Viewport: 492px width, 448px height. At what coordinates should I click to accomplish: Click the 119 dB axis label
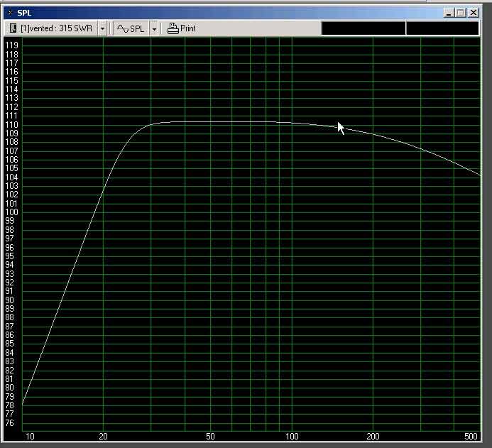pos(11,45)
